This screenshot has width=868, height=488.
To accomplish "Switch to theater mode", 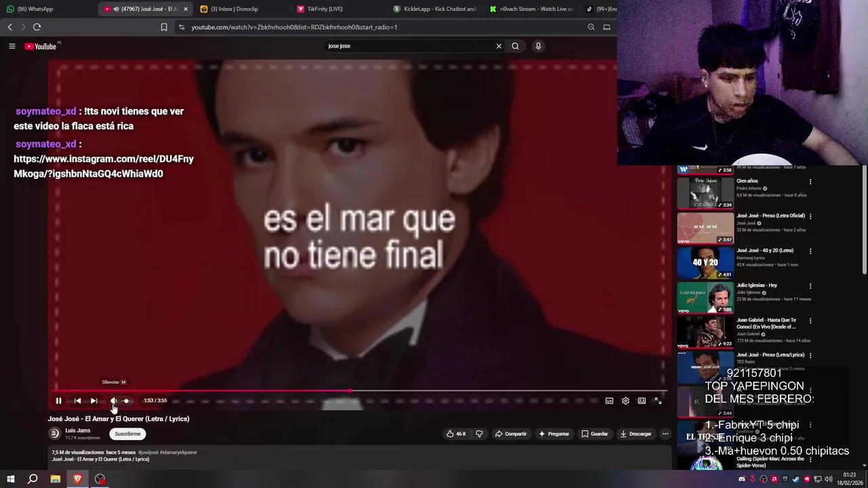I will coord(642,401).
